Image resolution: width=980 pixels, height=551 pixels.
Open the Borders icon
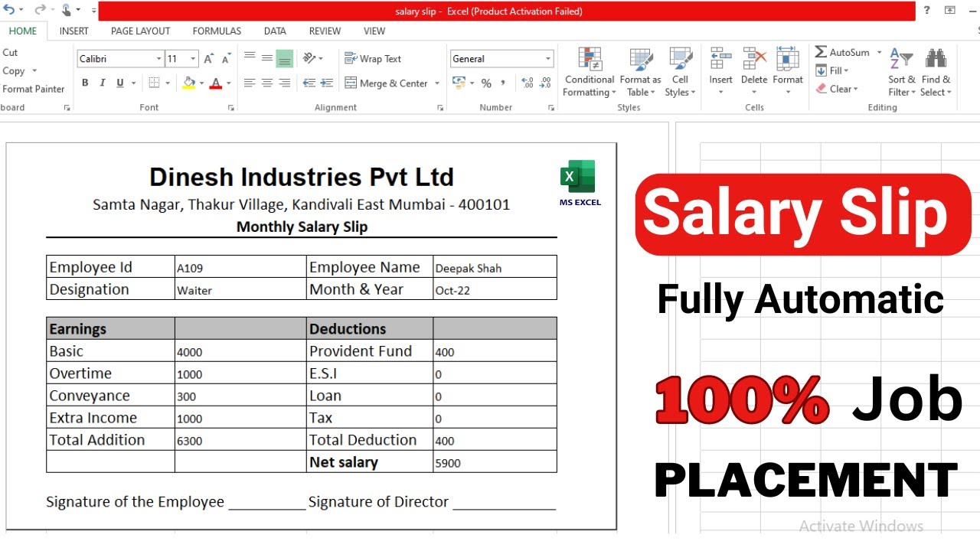pos(154,83)
